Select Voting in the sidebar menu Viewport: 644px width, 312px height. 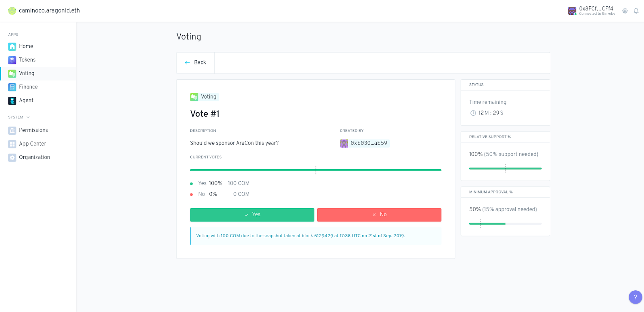coord(27,74)
